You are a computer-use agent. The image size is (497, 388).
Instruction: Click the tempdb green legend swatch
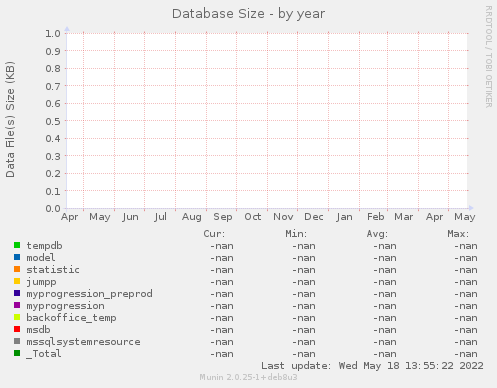17,245
